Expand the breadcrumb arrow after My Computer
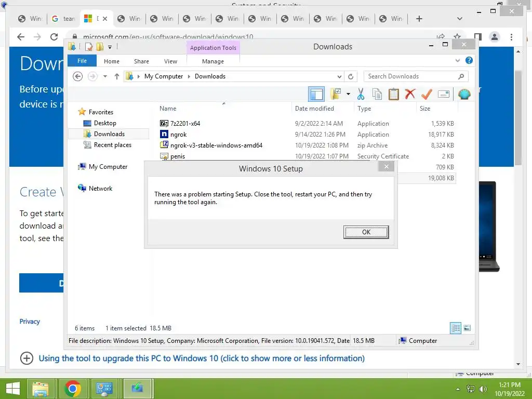 click(x=189, y=76)
